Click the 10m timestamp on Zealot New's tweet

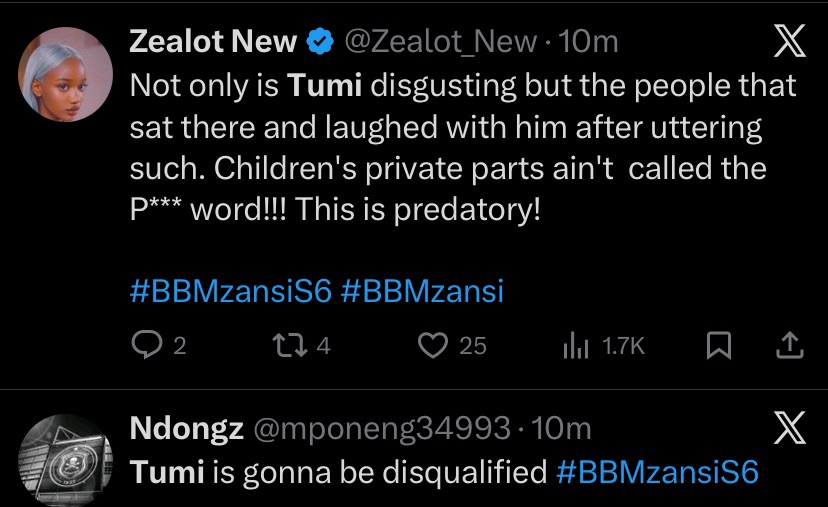(x=590, y=42)
